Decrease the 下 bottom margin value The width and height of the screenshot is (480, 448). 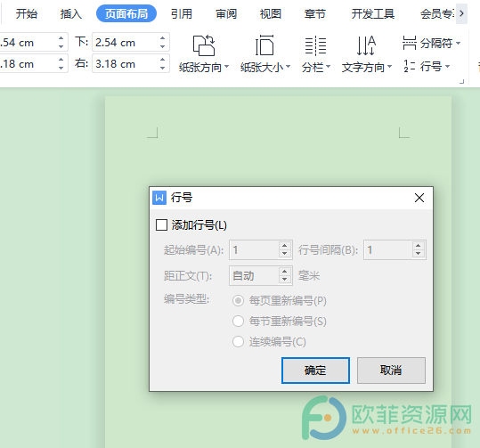tap(163, 46)
